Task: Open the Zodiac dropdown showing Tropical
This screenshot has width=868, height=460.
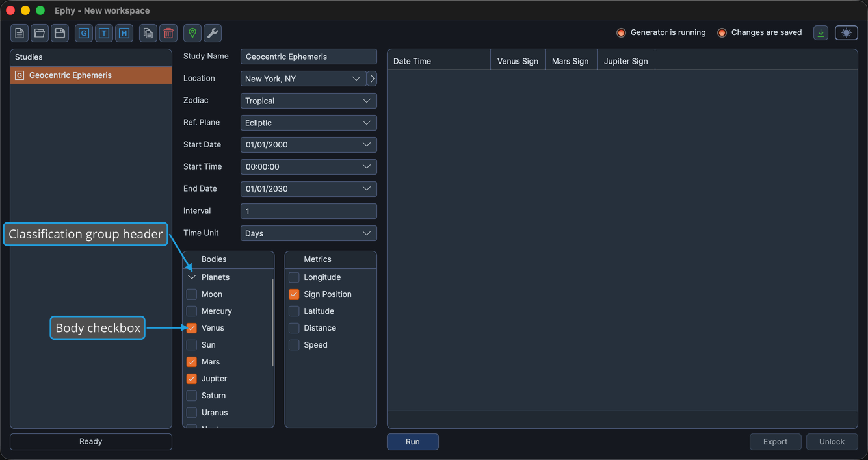Action: (x=308, y=101)
